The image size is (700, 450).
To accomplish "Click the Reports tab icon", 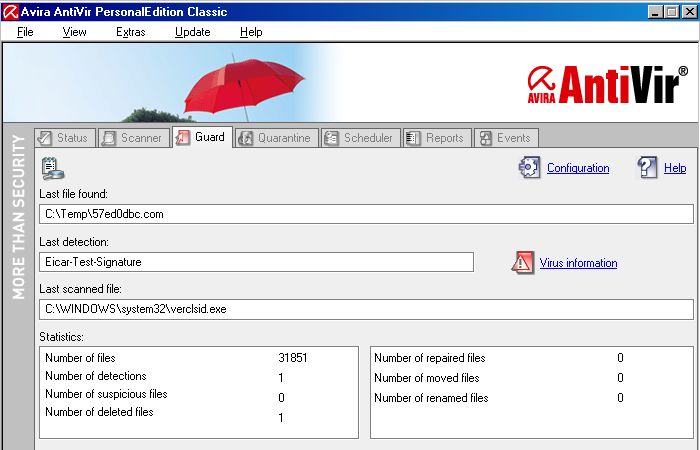I will [x=413, y=138].
